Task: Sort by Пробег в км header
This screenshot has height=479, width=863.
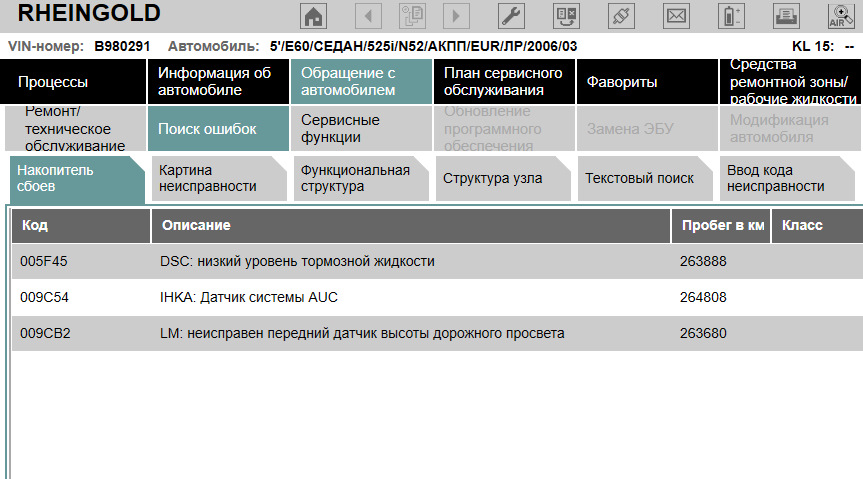Action: point(721,225)
